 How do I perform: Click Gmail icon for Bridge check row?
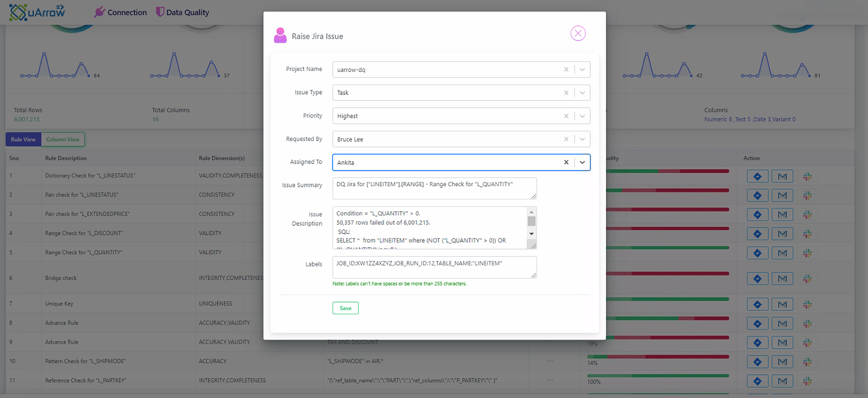[x=782, y=279]
